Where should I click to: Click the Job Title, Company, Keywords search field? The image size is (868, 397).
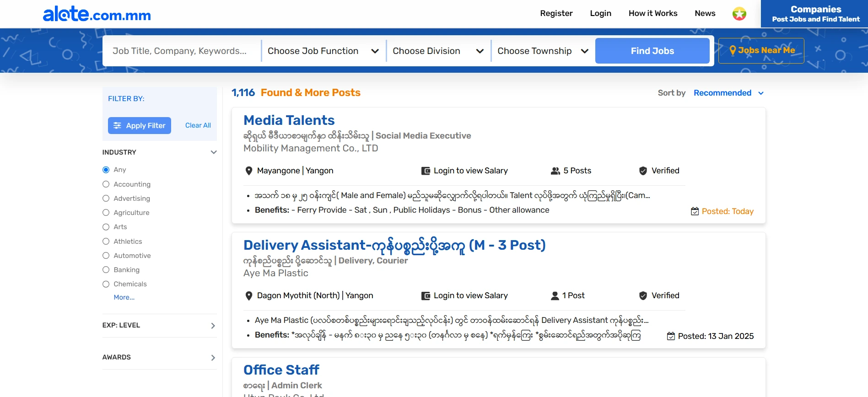pos(182,51)
